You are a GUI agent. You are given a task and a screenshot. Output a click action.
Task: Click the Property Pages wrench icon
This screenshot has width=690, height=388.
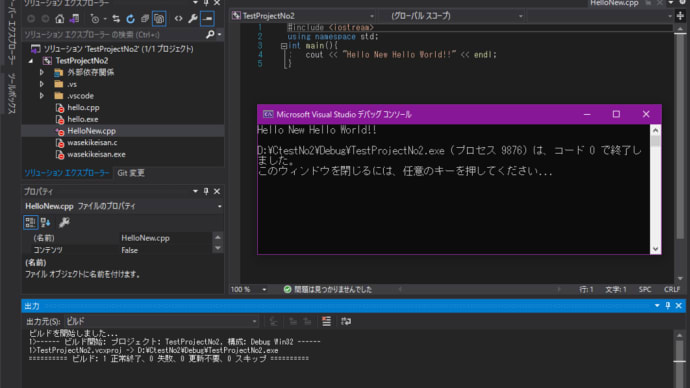pyautogui.click(x=64, y=223)
